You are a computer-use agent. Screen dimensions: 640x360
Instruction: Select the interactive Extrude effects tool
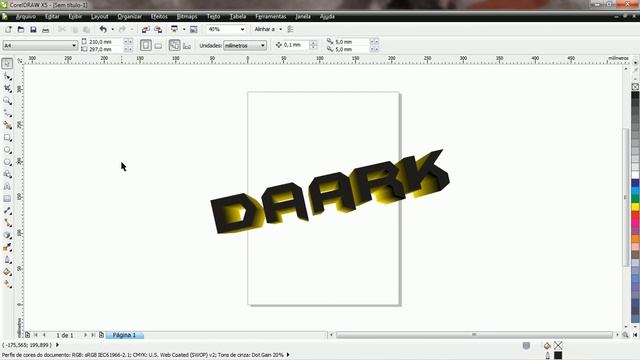point(7,236)
